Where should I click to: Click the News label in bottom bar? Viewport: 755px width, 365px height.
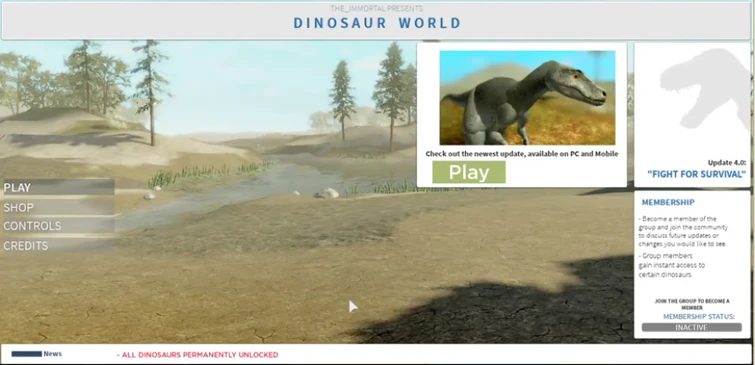pyautogui.click(x=52, y=353)
